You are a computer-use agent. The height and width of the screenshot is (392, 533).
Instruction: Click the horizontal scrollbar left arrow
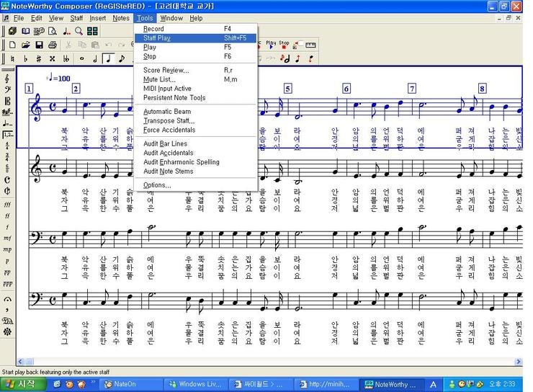pyautogui.click(x=20, y=362)
